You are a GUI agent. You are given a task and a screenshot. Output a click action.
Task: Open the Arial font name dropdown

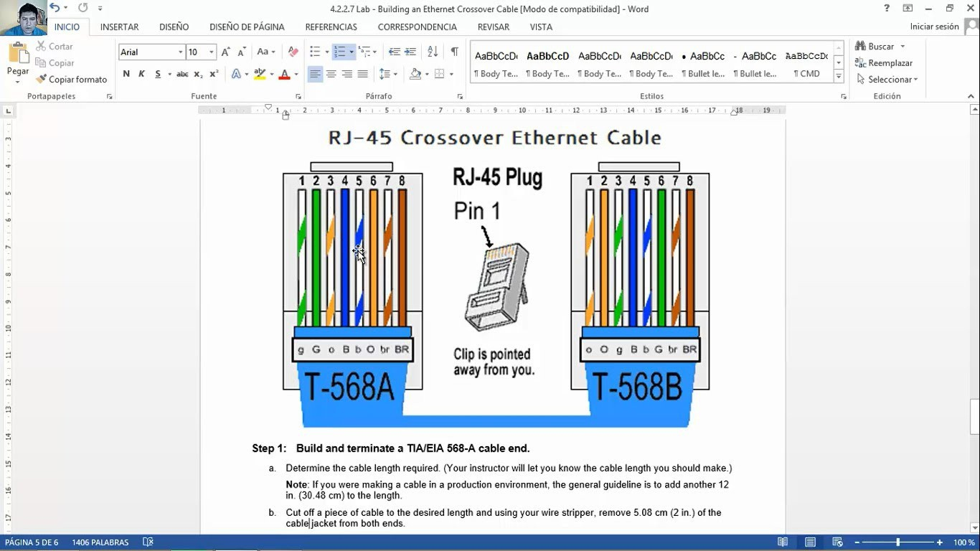click(x=180, y=52)
